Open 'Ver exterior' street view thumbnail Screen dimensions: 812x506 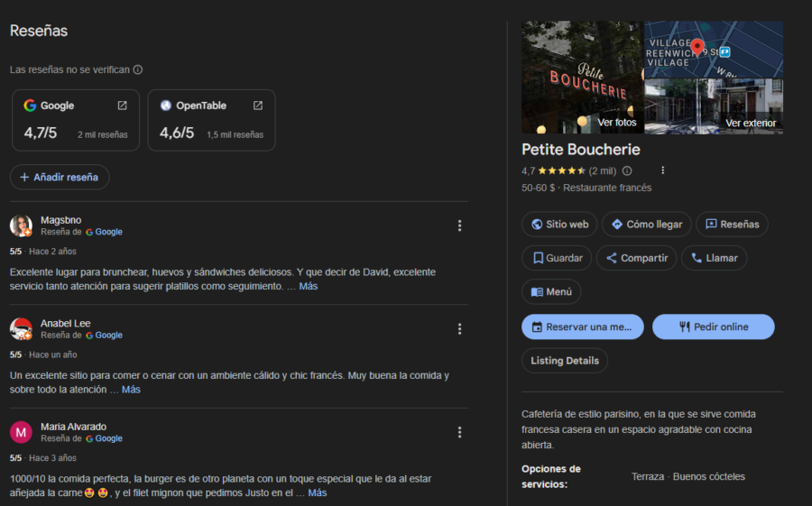point(714,106)
